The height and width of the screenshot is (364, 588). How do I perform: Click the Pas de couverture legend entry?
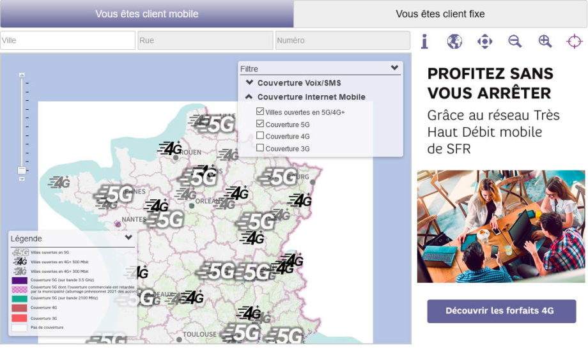click(38, 328)
